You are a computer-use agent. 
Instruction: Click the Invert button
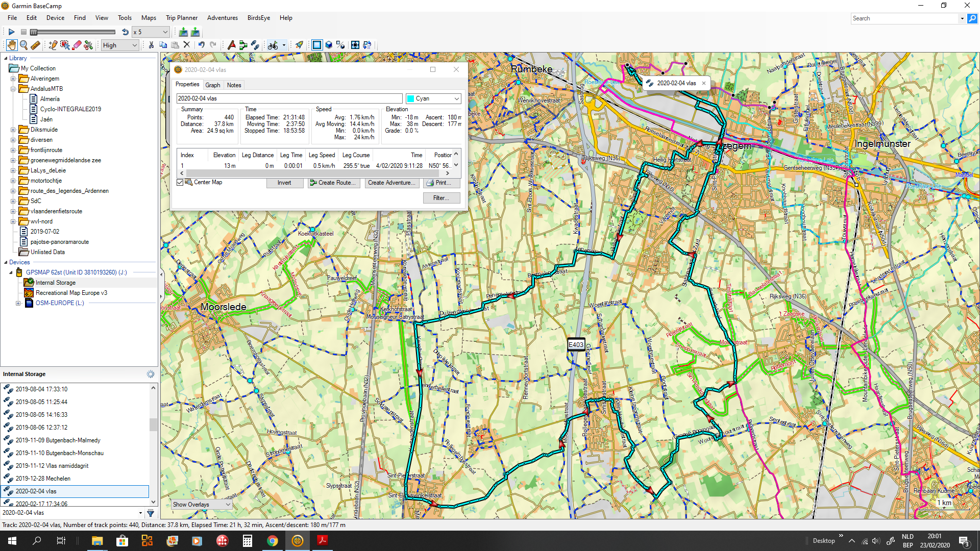[284, 183]
